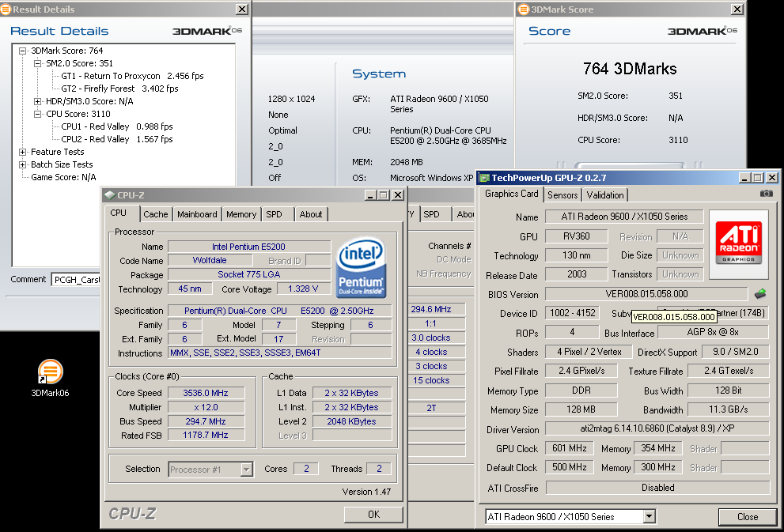Click the Instructions field in CPU-Z
Screen dimensions: 784x532
click(280, 353)
